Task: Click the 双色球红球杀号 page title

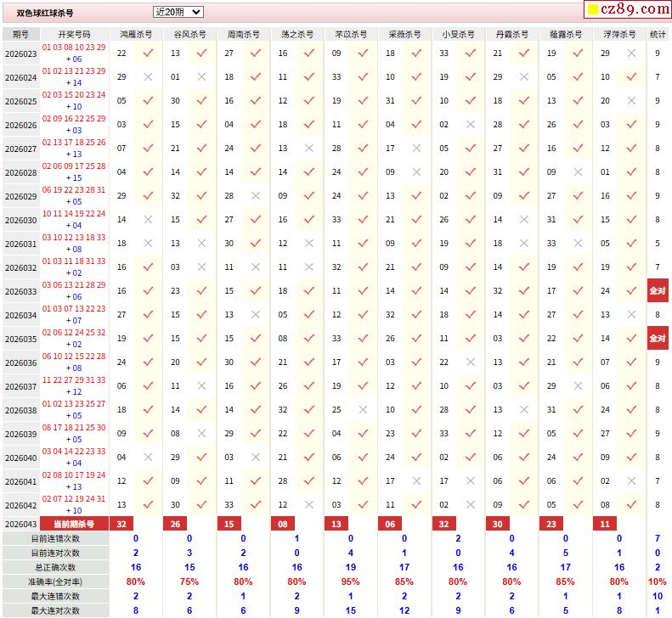Action: point(46,14)
